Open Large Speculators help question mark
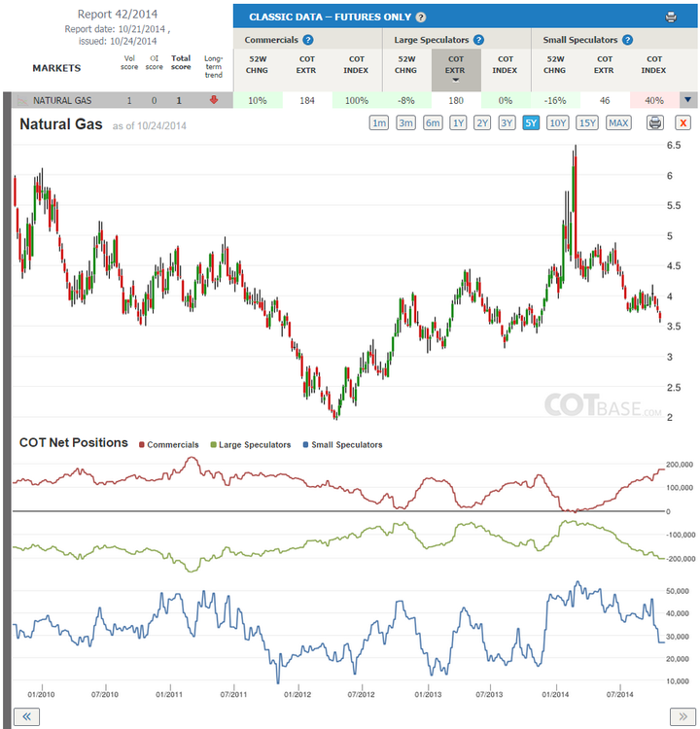The height and width of the screenshot is (729, 700). (478, 40)
